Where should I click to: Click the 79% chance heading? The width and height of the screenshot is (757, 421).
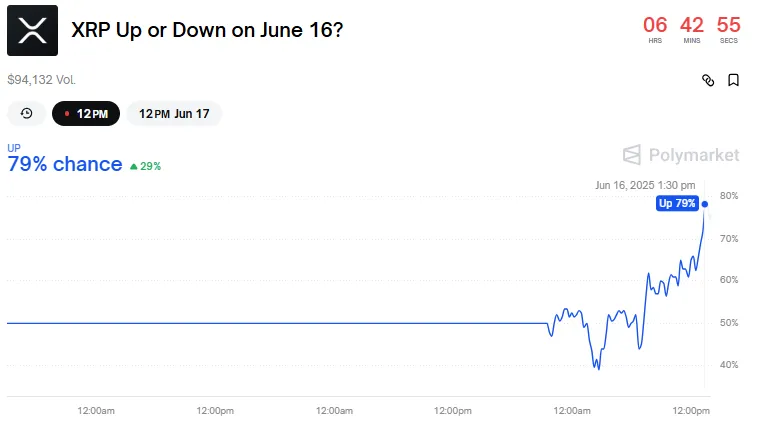pos(65,165)
